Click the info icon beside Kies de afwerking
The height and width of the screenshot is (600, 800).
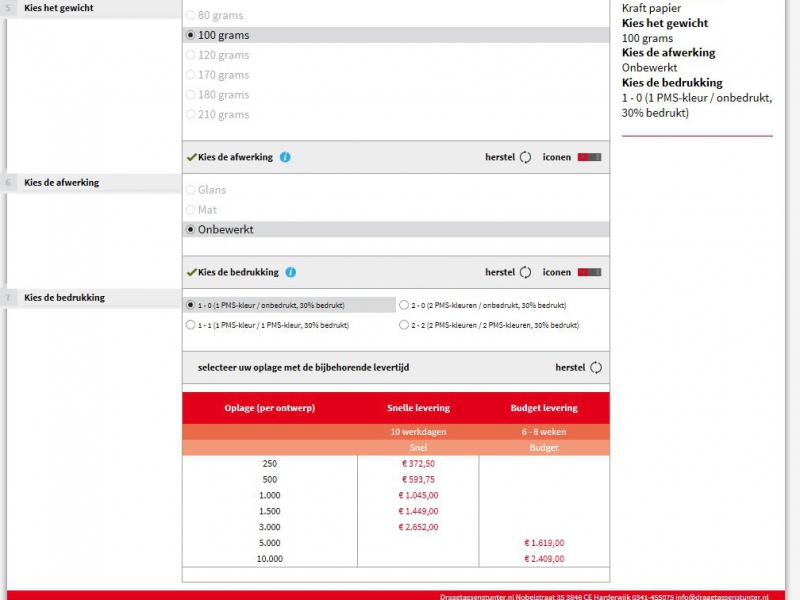(x=285, y=157)
